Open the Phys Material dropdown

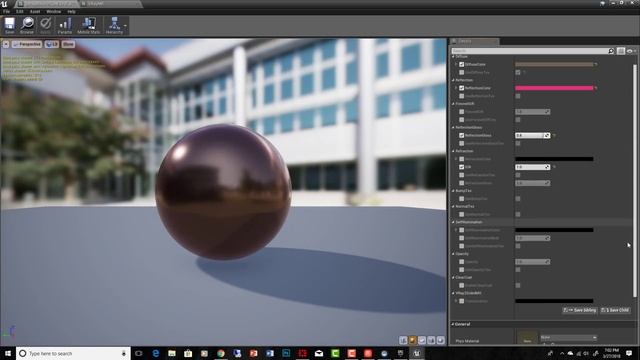pos(568,338)
